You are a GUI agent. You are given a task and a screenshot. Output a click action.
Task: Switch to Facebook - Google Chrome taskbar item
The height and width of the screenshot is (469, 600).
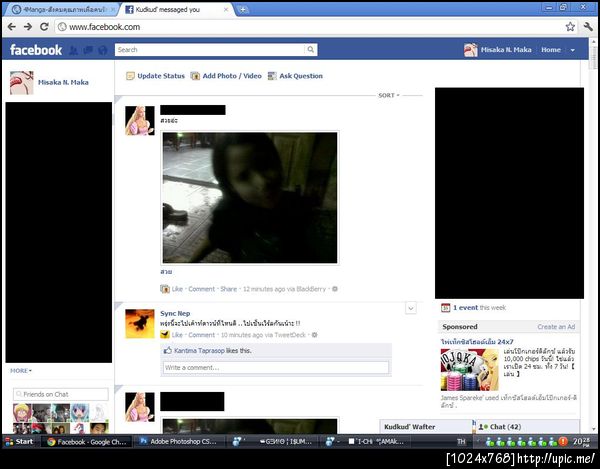tap(86, 442)
